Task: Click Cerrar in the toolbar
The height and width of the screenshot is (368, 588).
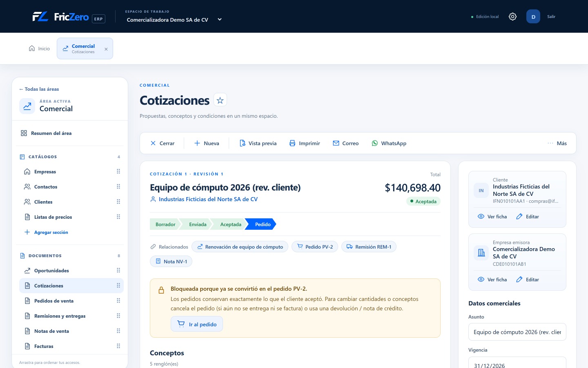Action: click(x=163, y=144)
